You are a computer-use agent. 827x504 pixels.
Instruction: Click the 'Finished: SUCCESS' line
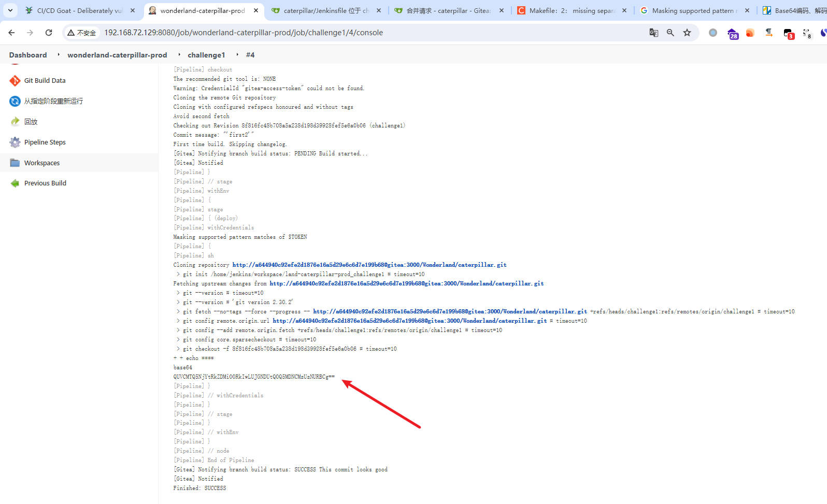(x=199, y=488)
